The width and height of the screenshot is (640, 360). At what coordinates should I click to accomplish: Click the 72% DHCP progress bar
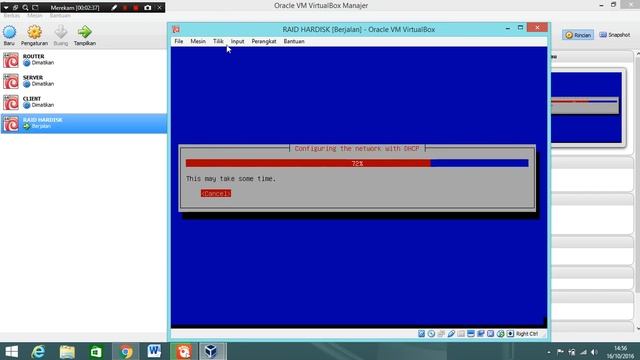click(357, 163)
